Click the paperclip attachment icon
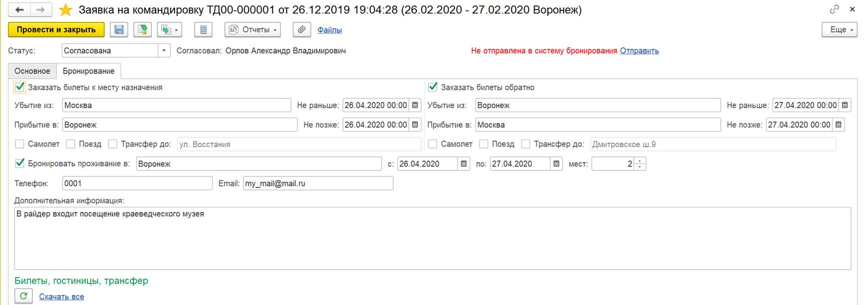 301,30
